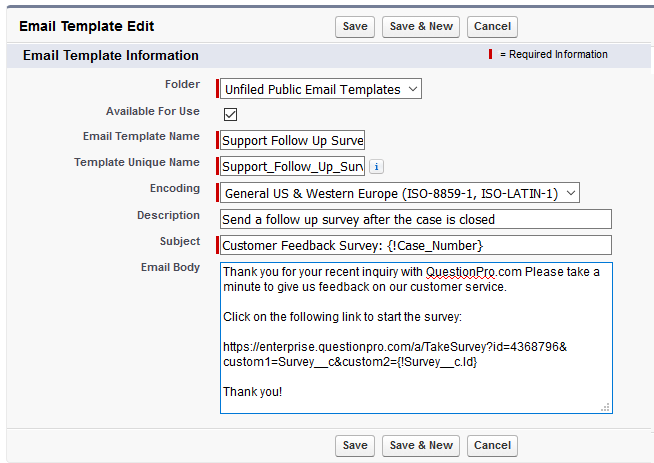
Task: Click the 'Thank you!' line in Email Body
Action: (x=252, y=391)
